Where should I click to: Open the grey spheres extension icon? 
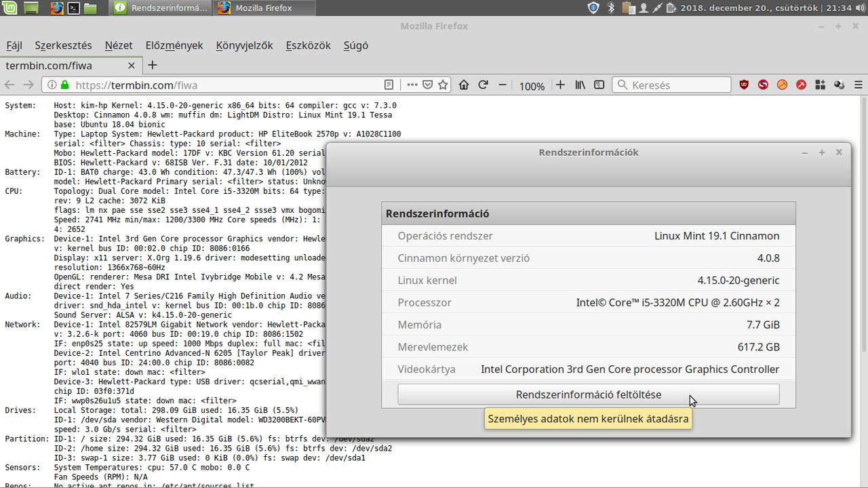(840, 85)
